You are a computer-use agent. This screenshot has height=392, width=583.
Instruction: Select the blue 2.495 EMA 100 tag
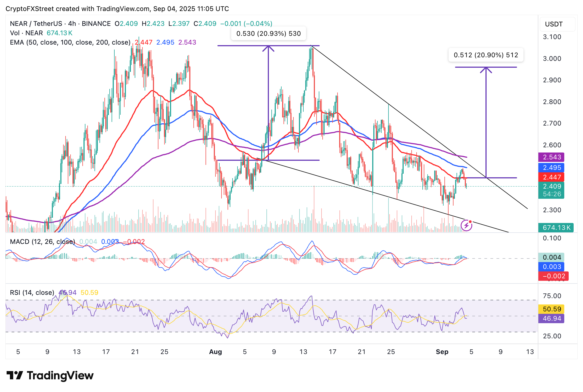tap(551, 168)
